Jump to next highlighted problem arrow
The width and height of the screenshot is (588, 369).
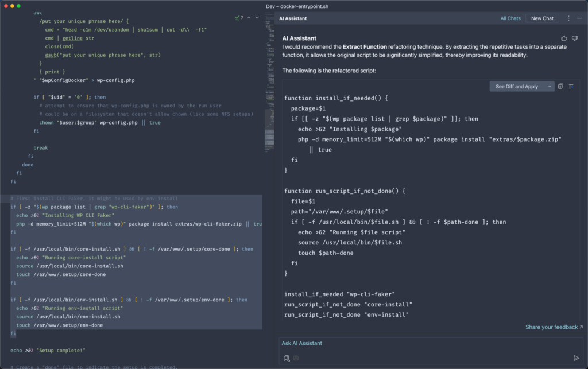(257, 18)
